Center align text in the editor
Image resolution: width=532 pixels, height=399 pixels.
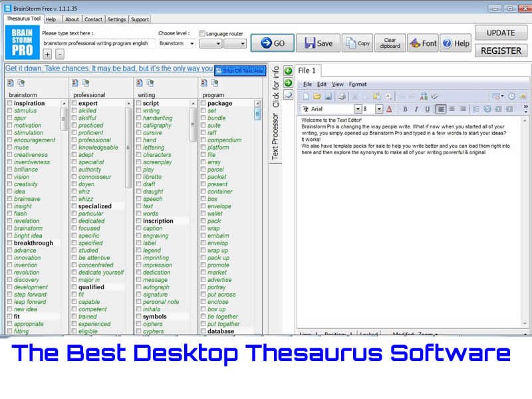[x=452, y=109]
